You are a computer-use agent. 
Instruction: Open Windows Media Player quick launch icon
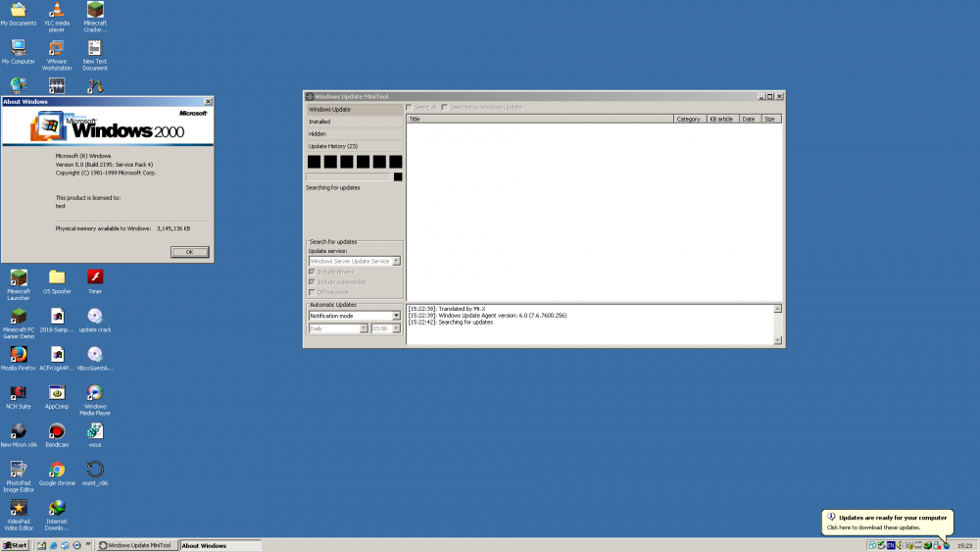pyautogui.click(x=76, y=545)
